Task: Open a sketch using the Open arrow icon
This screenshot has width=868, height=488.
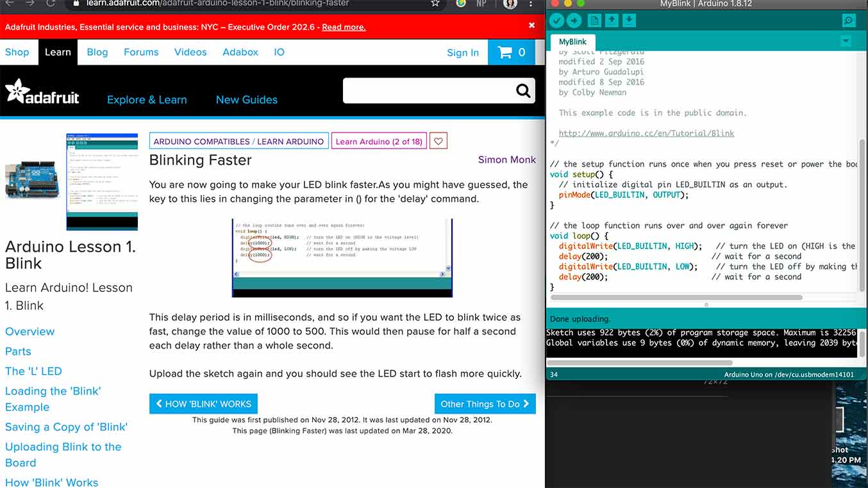Action: (612, 20)
